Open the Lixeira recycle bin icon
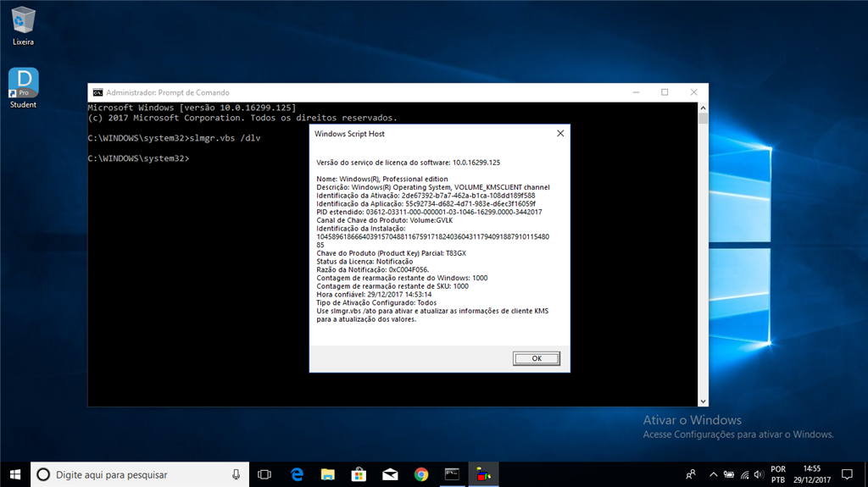Image resolution: width=868 pixels, height=487 pixels. (x=23, y=26)
